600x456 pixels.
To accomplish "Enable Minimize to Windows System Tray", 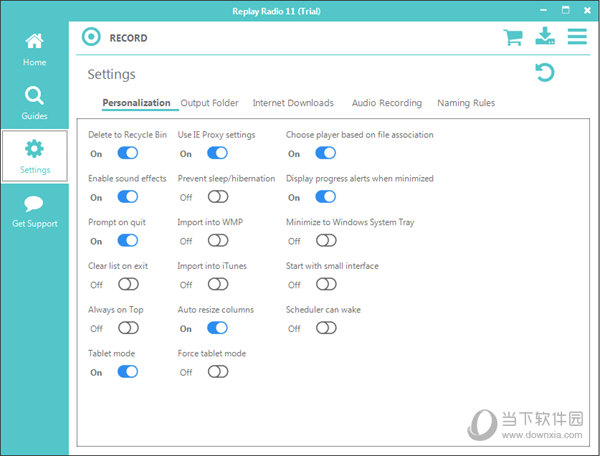I will point(326,240).
